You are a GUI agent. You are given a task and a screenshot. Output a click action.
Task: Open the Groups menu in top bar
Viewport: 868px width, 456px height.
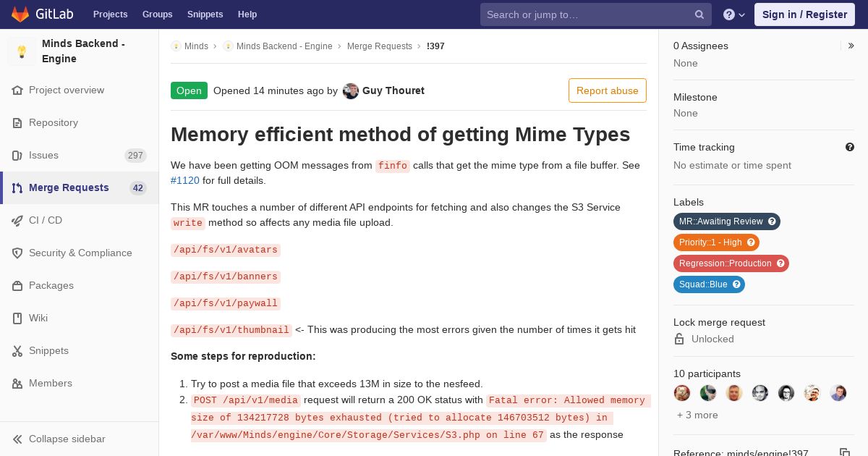(x=157, y=14)
